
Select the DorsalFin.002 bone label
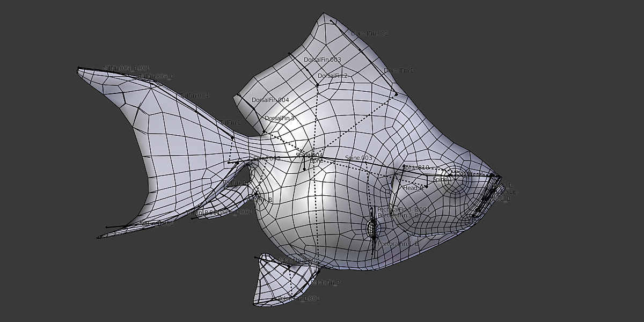369,34
